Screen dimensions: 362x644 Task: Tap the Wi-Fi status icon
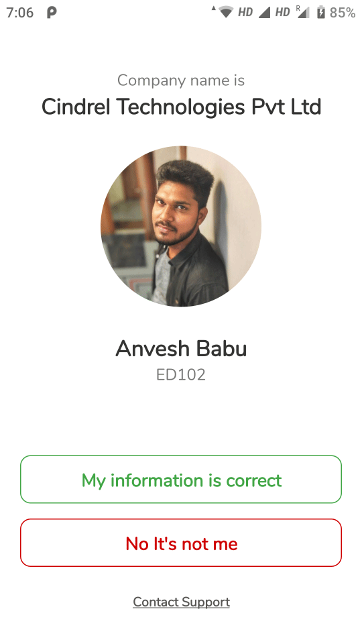pyautogui.click(x=226, y=12)
